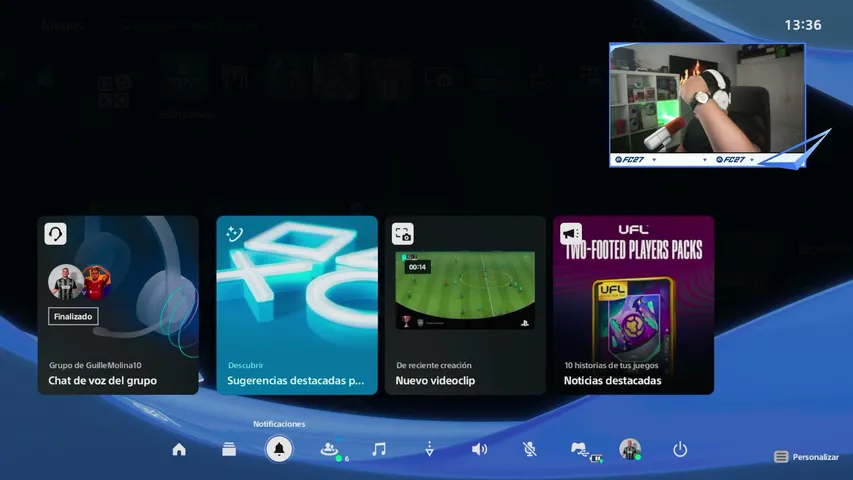The image size is (853, 480).
Task: Click the 'Descubrir' label
Action: click(x=245, y=365)
